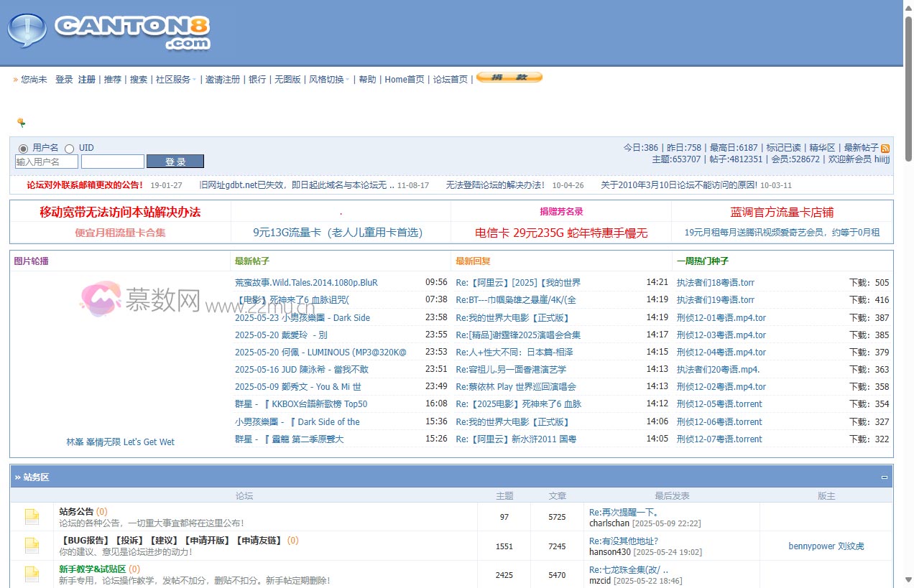Click the RSS feed icon beside 最新帖子
Screen dimensions: 914x588
[x=885, y=148]
